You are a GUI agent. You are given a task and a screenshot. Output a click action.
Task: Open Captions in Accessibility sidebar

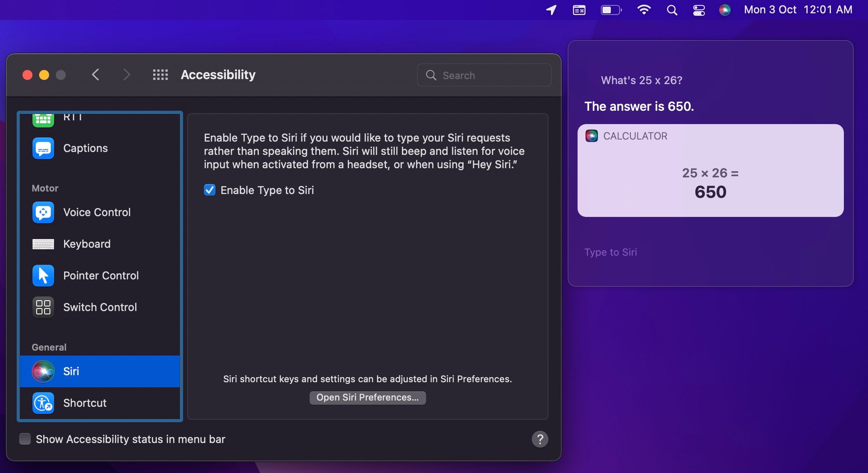[x=100, y=148]
